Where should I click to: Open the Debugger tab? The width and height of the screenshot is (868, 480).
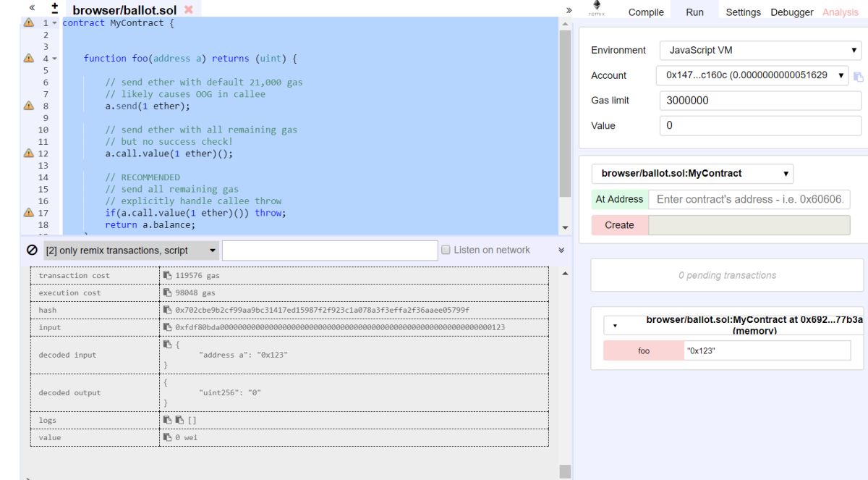[x=791, y=12]
